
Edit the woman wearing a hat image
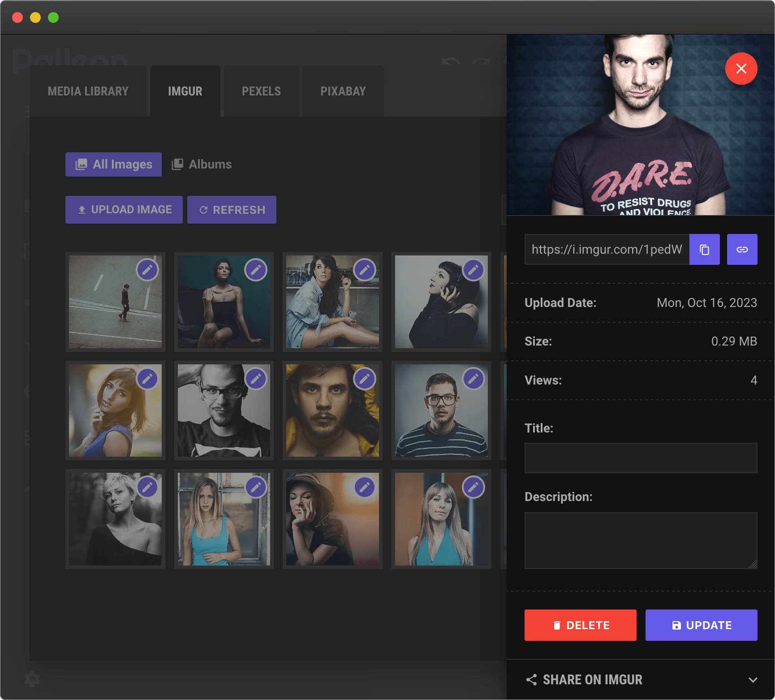[365, 487]
